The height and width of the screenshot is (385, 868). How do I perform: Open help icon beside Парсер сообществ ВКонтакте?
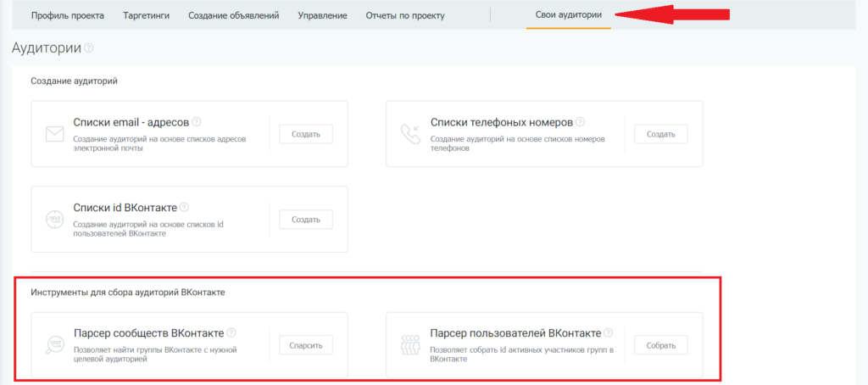click(x=231, y=333)
